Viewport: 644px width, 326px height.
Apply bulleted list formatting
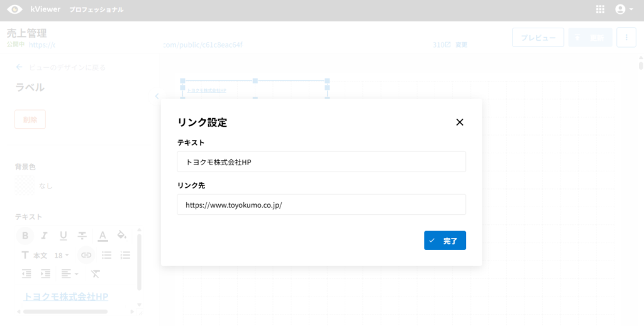(107, 255)
